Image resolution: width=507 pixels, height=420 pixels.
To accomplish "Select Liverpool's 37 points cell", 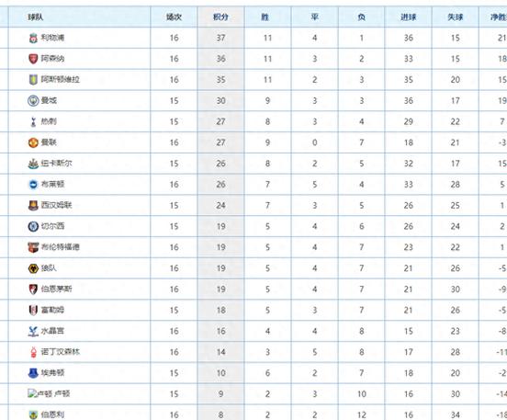I will [x=220, y=38].
